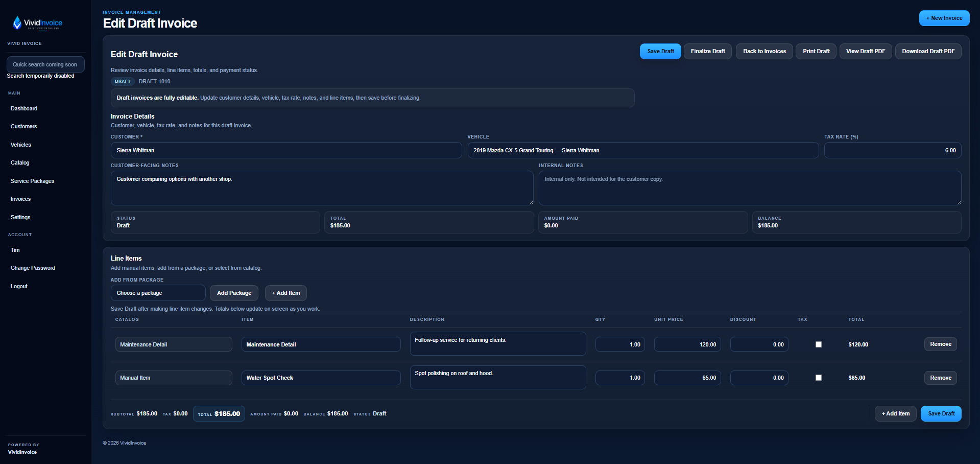Screen dimensions: 980x464
Task: Click the $120.00 line total
Action: (x=858, y=344)
